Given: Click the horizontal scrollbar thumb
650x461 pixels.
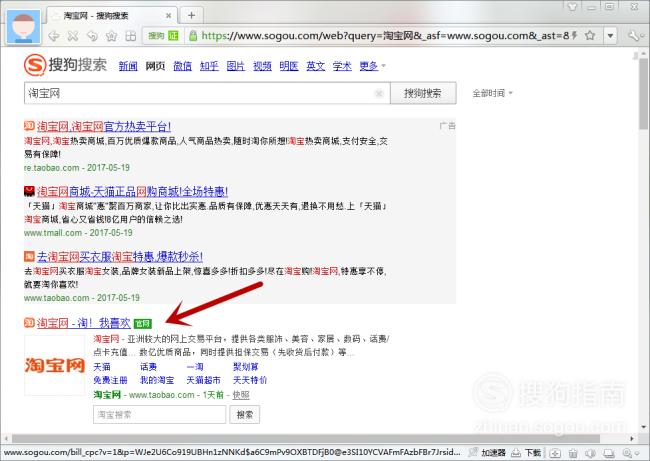Looking at the screenshot, I should point(306,438).
